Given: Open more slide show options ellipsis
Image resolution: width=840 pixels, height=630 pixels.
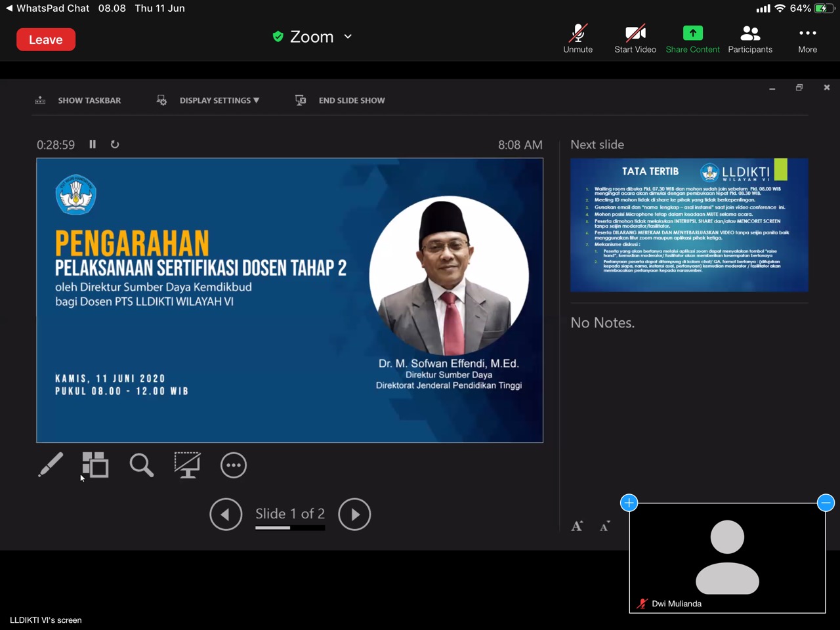Looking at the screenshot, I should pyautogui.click(x=234, y=465).
